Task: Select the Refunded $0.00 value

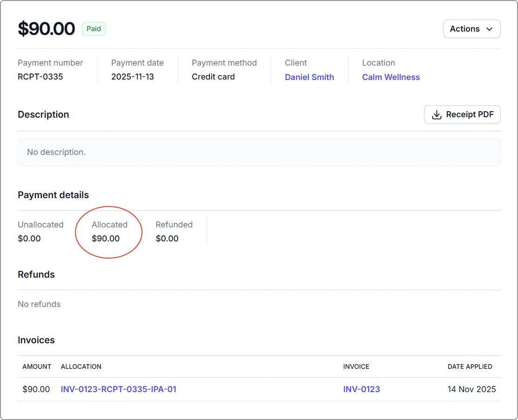Action: click(x=167, y=239)
